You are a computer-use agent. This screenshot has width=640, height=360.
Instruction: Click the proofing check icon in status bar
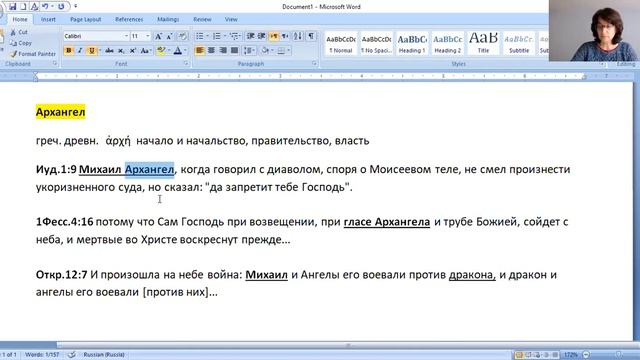[72, 354]
